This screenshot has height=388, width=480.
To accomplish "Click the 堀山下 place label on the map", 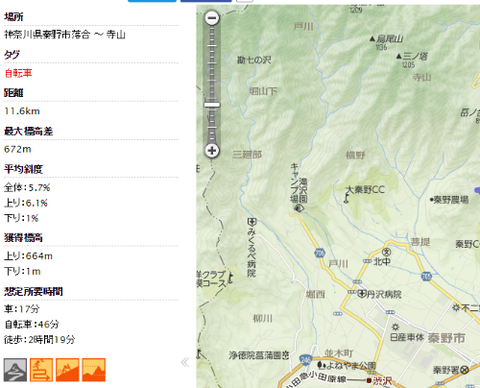I will (263, 91).
